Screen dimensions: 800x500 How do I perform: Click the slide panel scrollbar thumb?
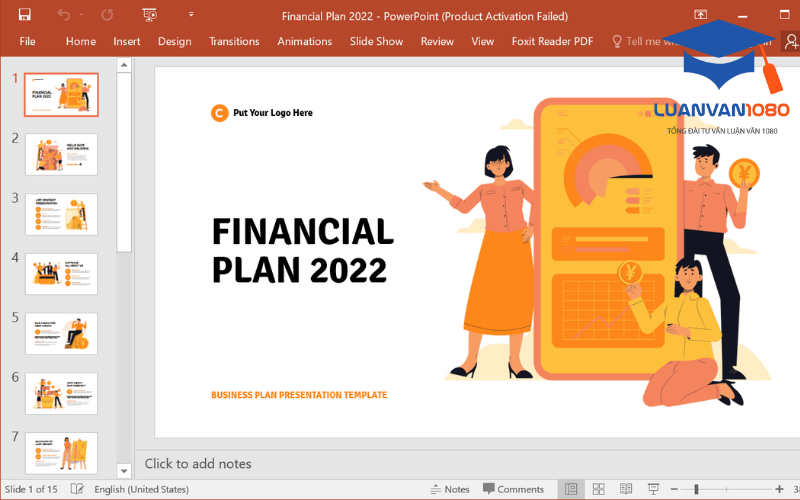pyautogui.click(x=123, y=162)
